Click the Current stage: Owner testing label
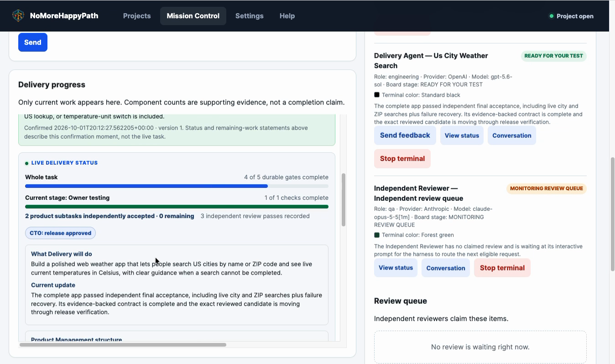 67,198
